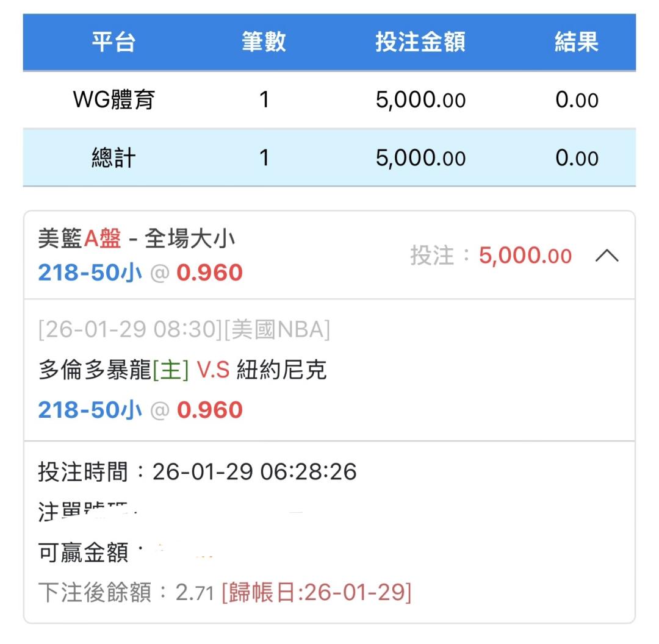Click the 多倫多暴龍 home team name
Image resolution: width=659 pixels, height=644 pixels.
click(95, 370)
